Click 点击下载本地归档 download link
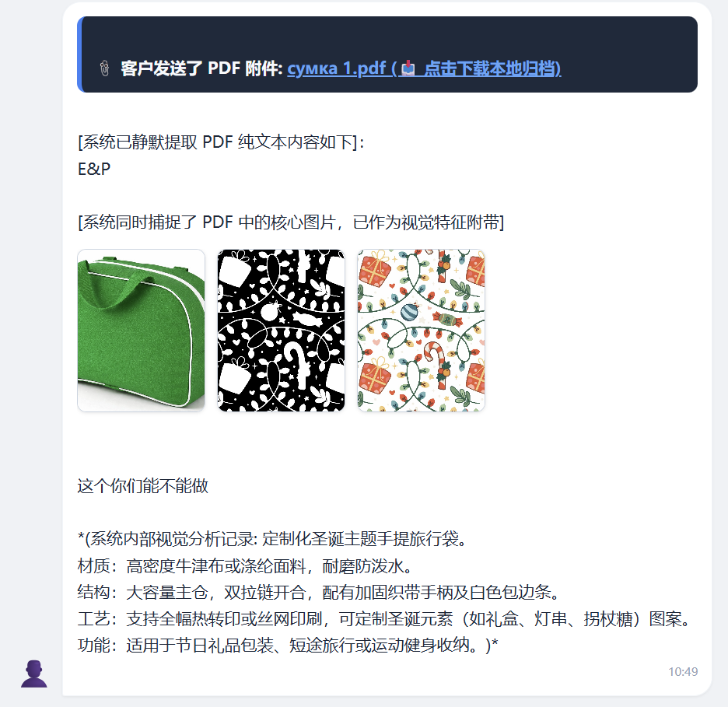This screenshot has height=707, width=728. point(492,68)
